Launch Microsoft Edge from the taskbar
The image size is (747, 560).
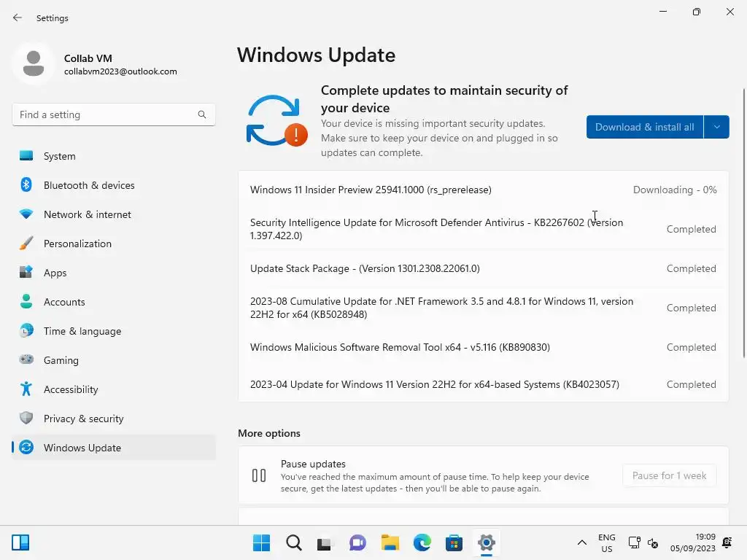(422, 542)
